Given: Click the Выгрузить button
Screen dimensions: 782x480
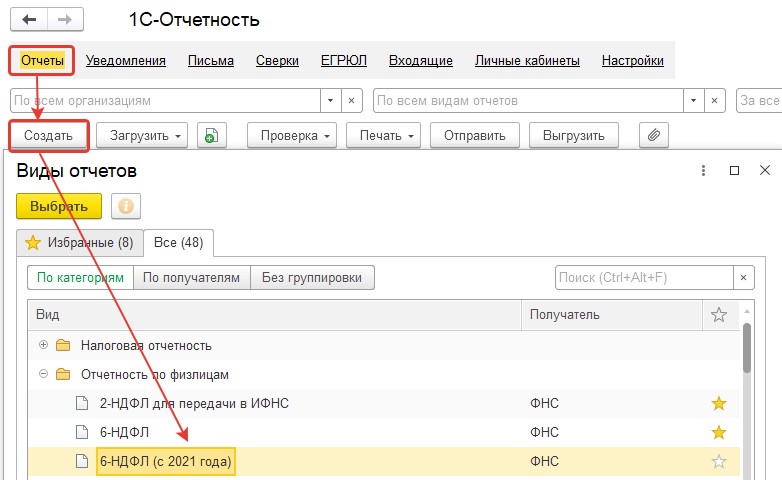Looking at the screenshot, I should 574,136.
